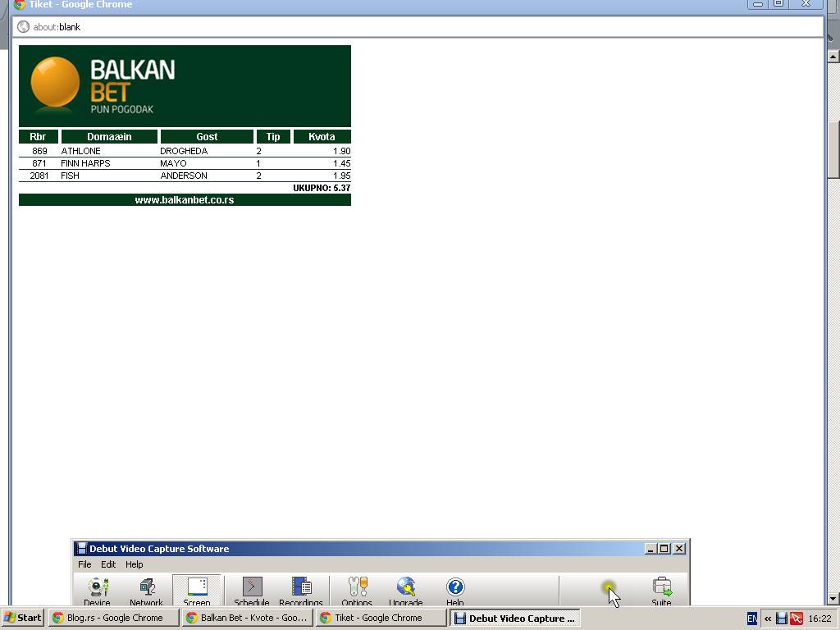
Task: Open the File menu in Debut
Action: click(x=84, y=564)
